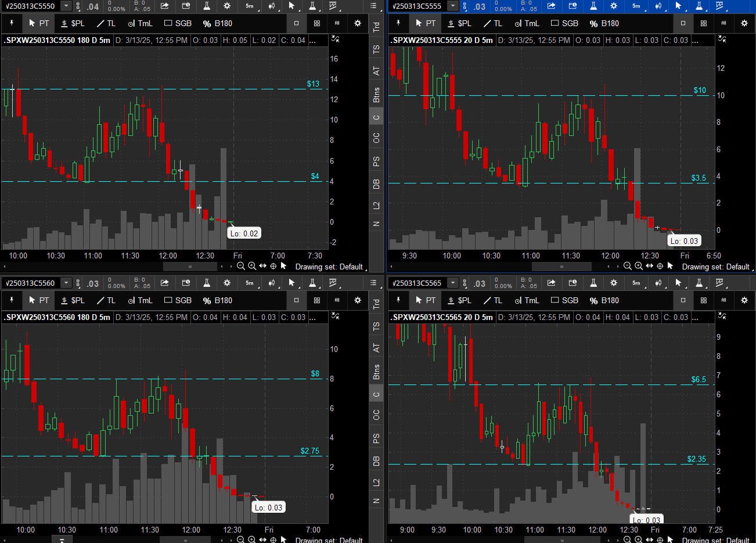Click the $3.5 price level label on C5555 chart
The height and width of the screenshot is (543, 756).
click(699, 178)
